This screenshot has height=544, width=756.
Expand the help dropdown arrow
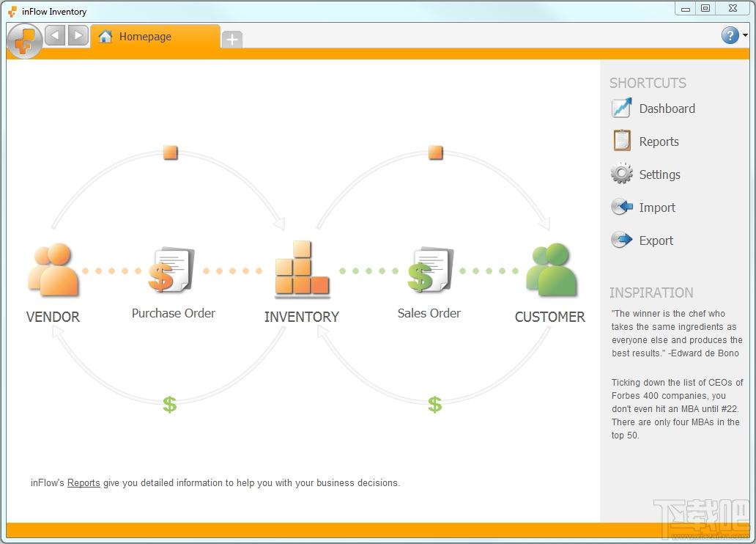click(746, 35)
